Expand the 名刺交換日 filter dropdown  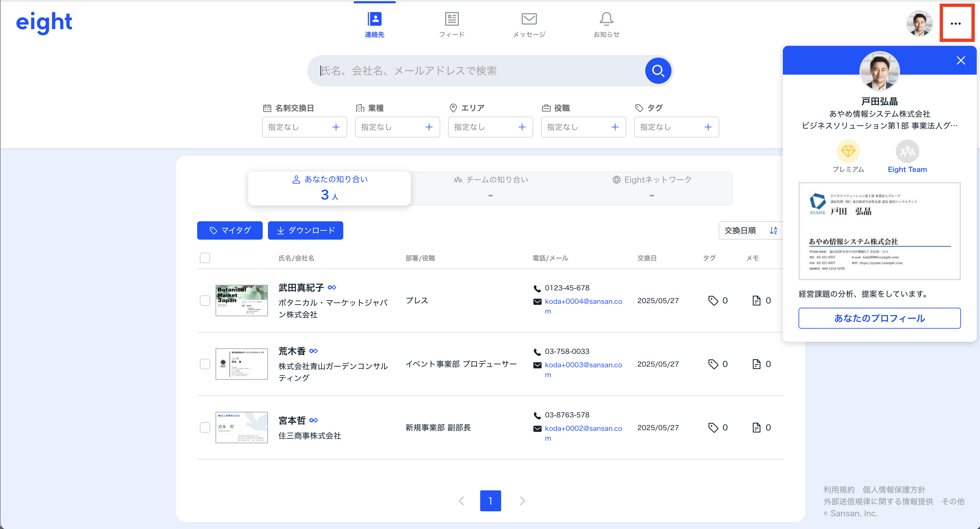[x=304, y=127]
